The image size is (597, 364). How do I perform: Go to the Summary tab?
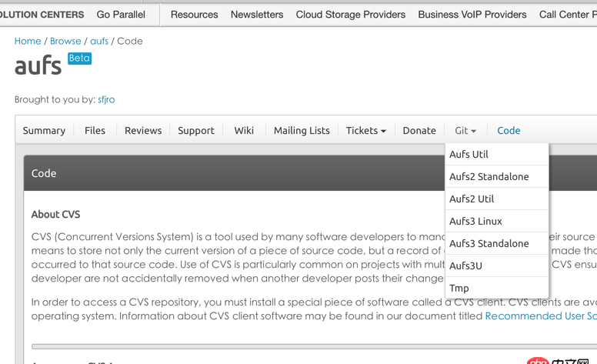coord(44,131)
